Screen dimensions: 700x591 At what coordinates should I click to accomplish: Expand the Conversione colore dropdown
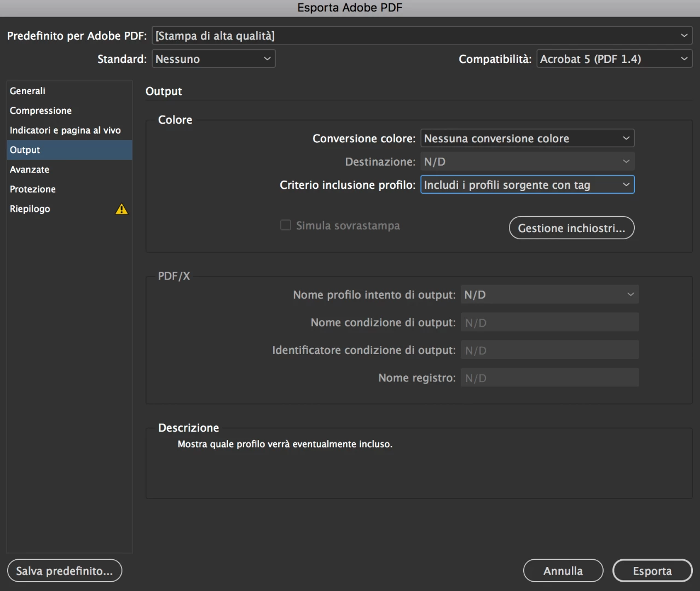[527, 138]
